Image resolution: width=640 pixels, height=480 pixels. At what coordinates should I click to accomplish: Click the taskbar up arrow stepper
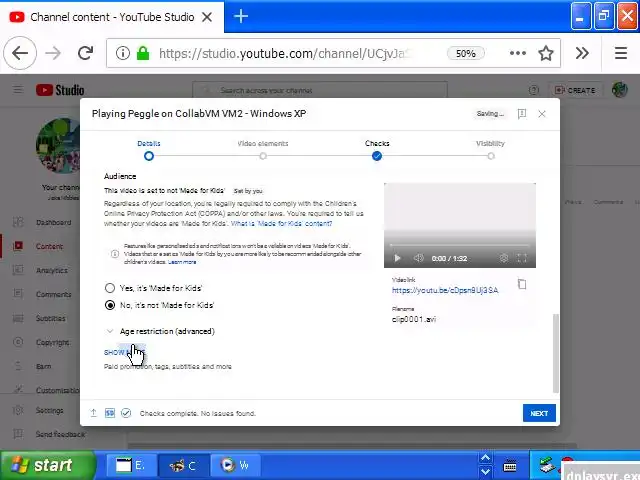(x=485, y=458)
